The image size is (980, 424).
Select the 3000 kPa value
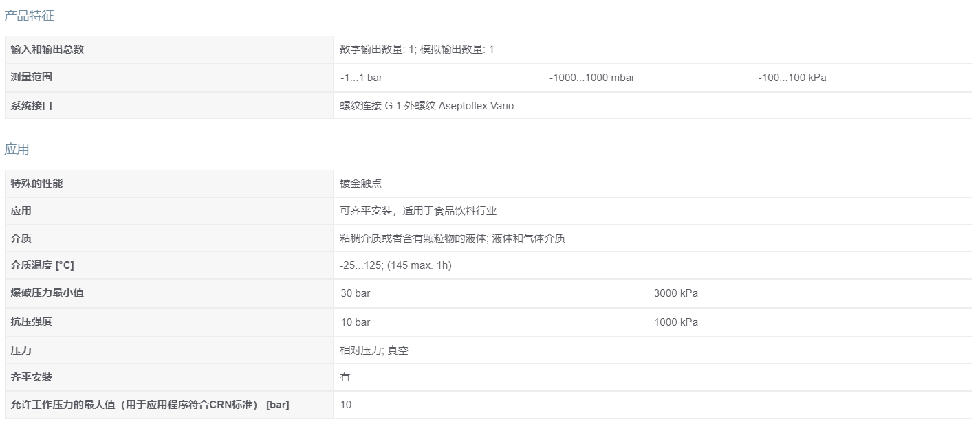click(675, 293)
